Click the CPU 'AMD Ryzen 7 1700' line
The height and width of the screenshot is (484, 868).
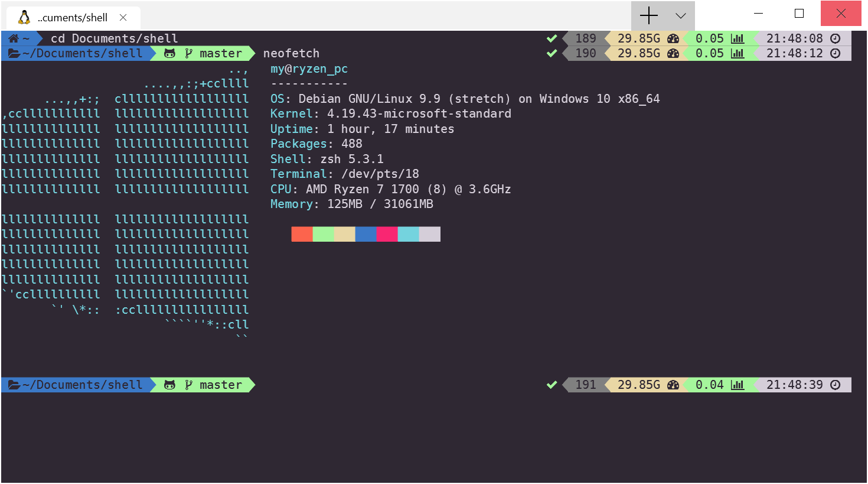pyautogui.click(x=390, y=189)
